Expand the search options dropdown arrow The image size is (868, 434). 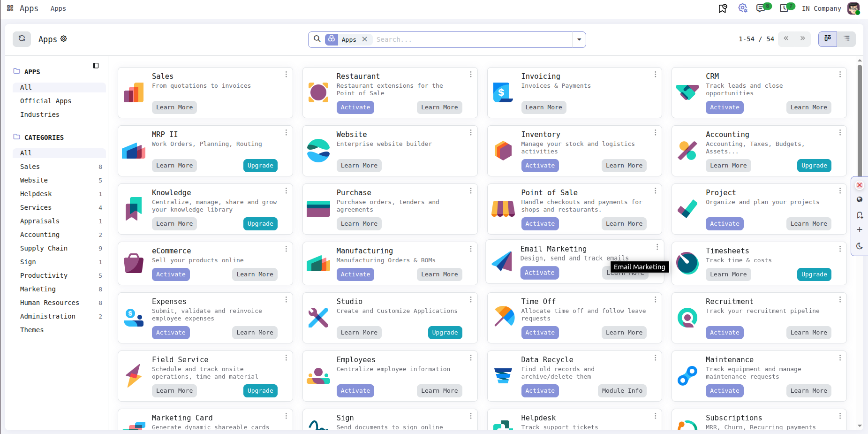(579, 39)
